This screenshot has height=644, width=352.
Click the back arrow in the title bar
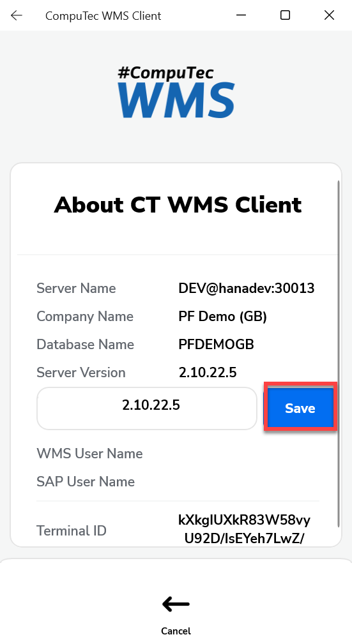pos(17,15)
